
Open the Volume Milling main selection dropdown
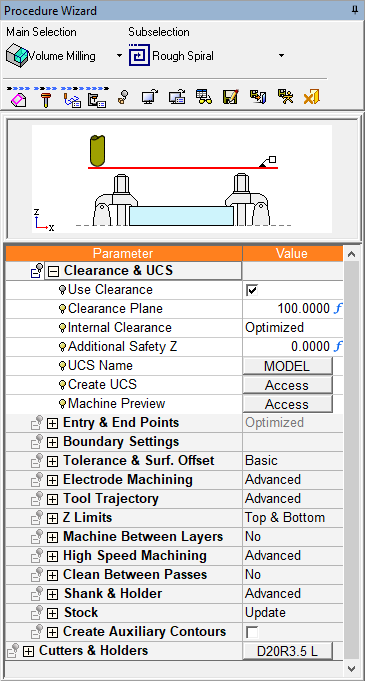119,56
